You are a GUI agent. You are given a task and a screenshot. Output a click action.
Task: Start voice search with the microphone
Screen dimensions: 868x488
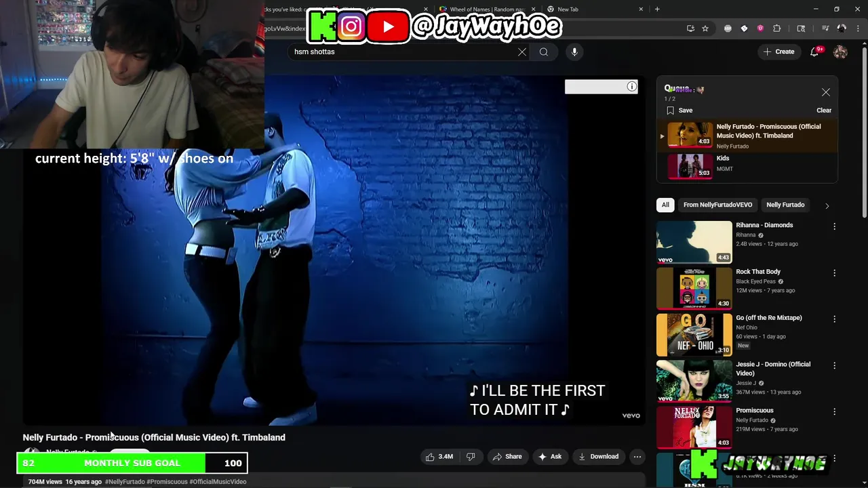point(574,52)
